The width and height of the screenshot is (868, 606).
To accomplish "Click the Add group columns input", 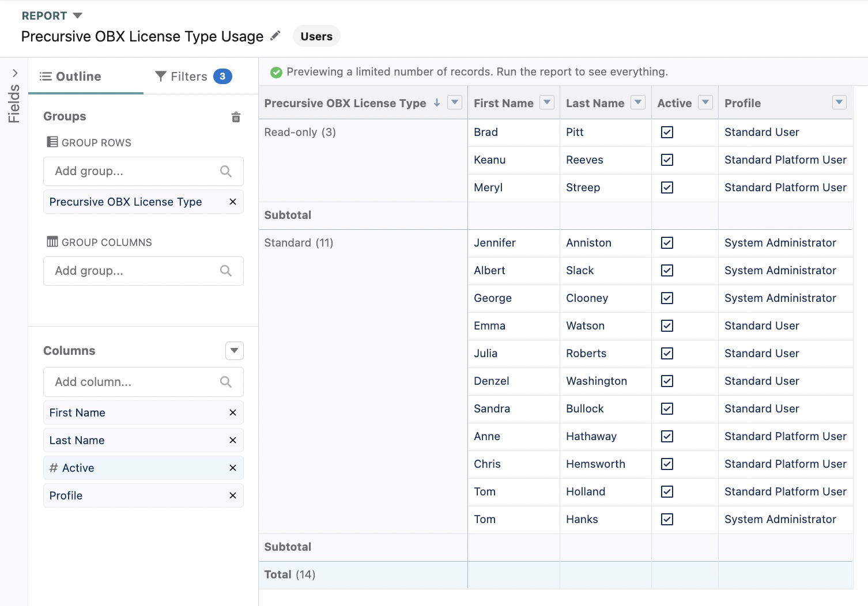I will tap(144, 271).
